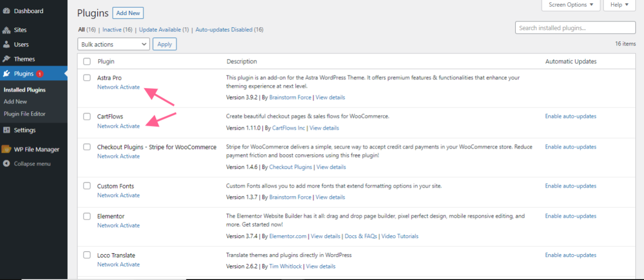Click the Add New button beside Plugins heading

(128, 13)
